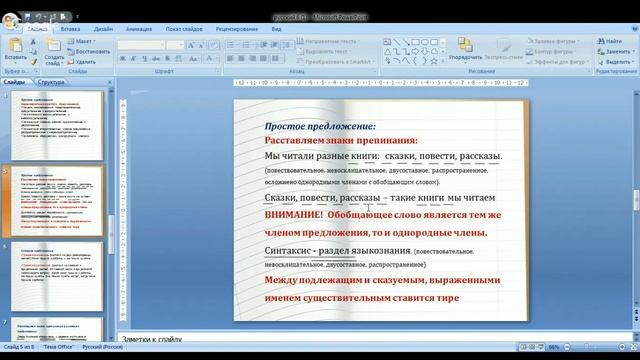The height and width of the screenshot is (360, 640).
Task: Click the Удалить slide button
Action: pyautogui.click(x=82, y=62)
